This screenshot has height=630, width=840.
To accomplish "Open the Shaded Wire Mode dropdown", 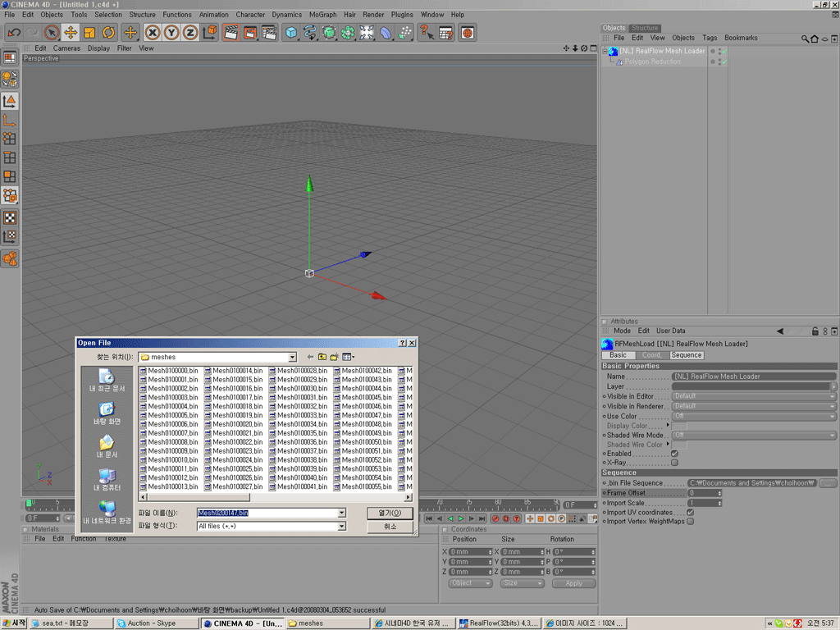I will [x=754, y=436].
